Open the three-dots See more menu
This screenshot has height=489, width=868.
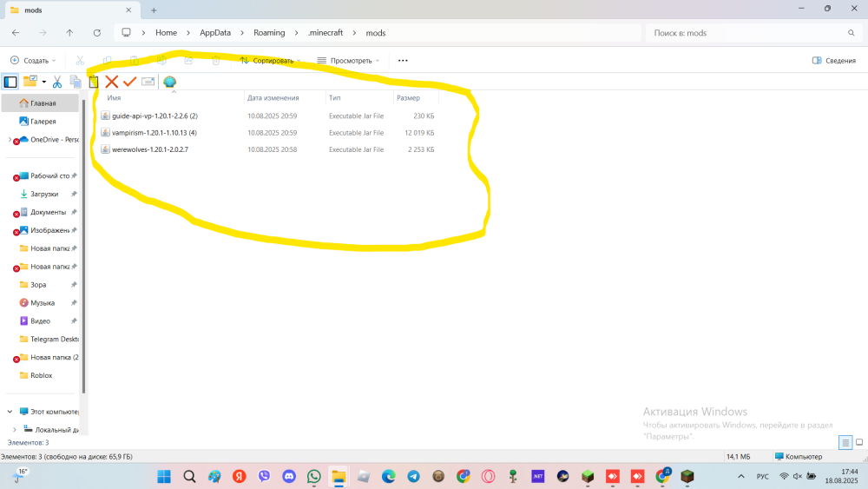(x=403, y=60)
